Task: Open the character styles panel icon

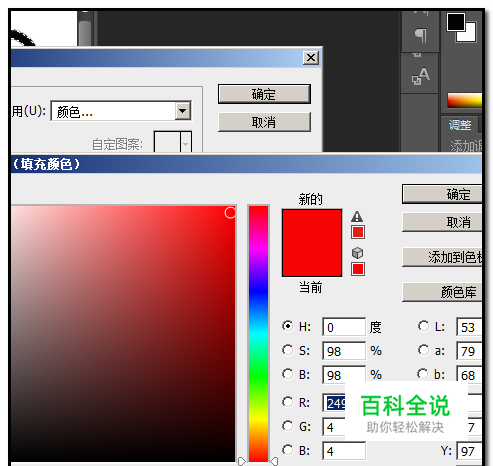Action: [x=421, y=76]
